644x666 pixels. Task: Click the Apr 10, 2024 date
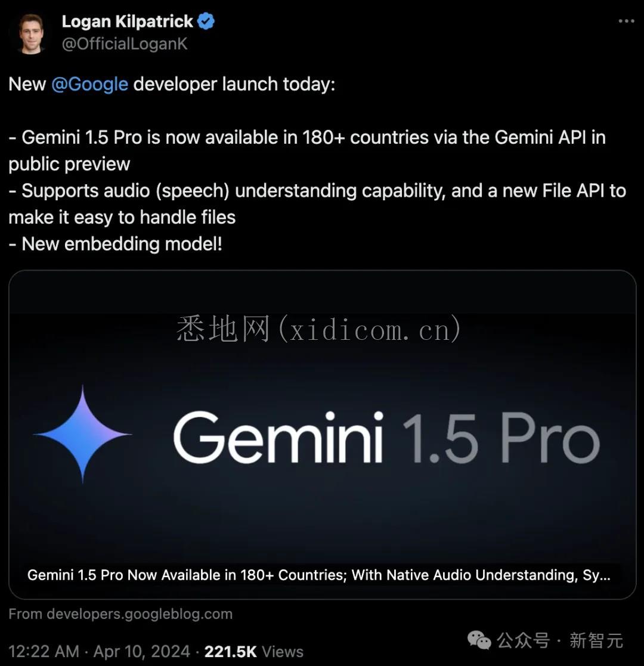click(x=141, y=651)
